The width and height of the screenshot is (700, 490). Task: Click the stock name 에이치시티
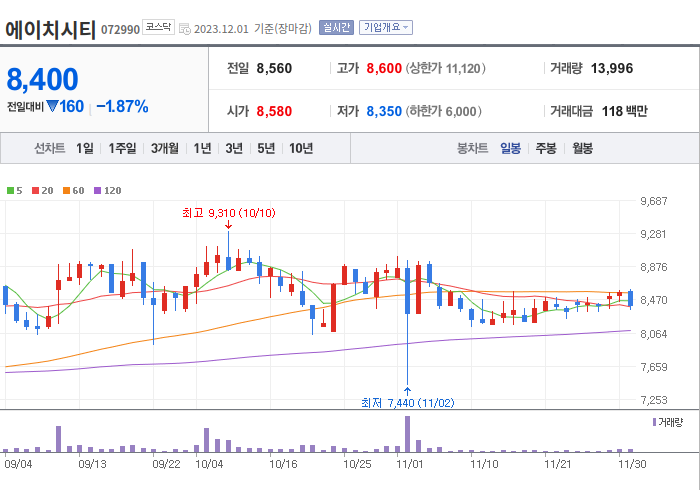50,30
